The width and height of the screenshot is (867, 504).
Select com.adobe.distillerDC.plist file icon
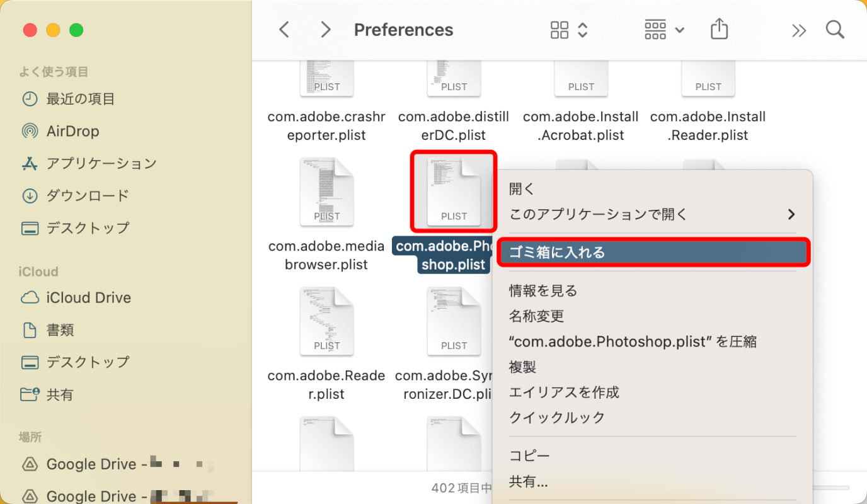[454, 78]
